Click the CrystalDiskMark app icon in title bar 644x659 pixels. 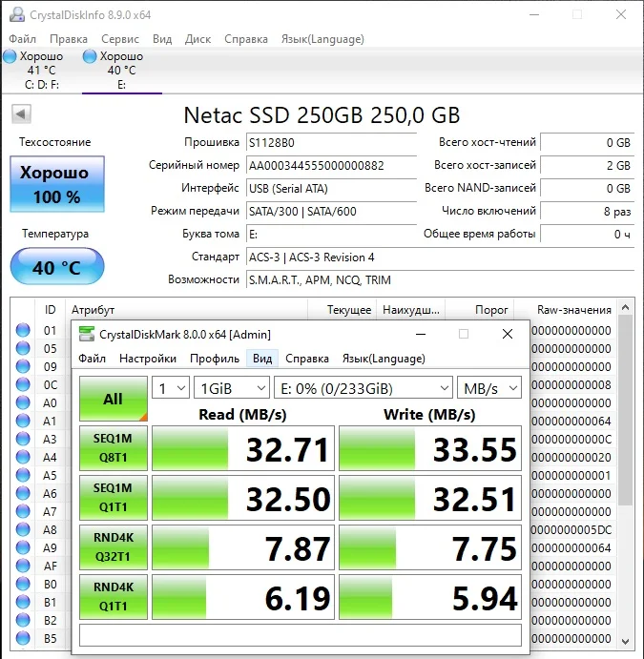(x=87, y=334)
